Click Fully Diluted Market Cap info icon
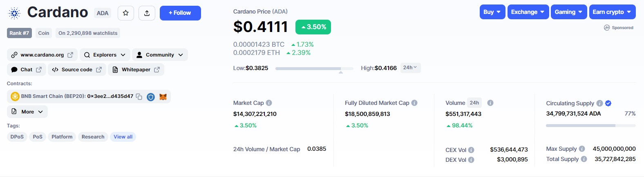Viewport: 644px width, 177px height. coord(414,103)
